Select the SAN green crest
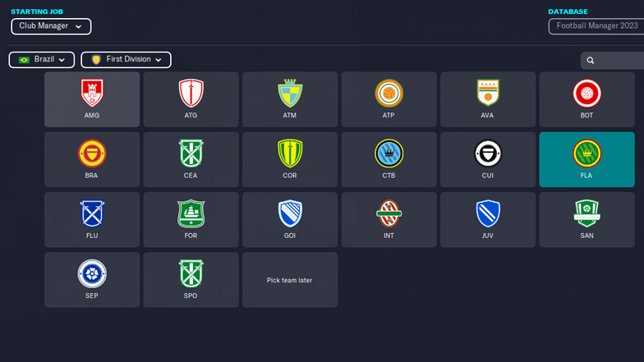Viewport: 644px width, 362px height. click(586, 213)
